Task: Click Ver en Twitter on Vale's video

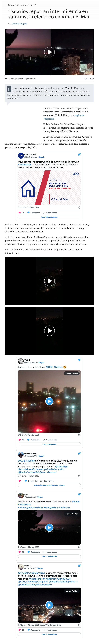Action: click(x=72, y=374)
